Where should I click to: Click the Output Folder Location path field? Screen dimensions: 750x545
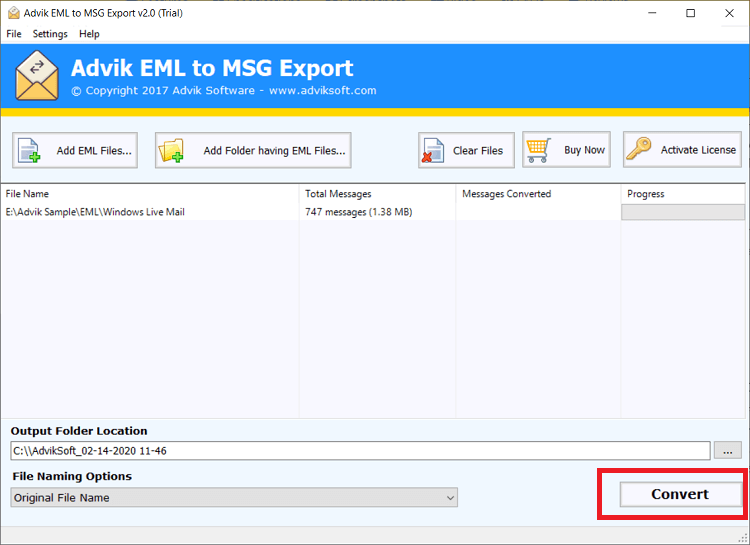[x=360, y=451]
